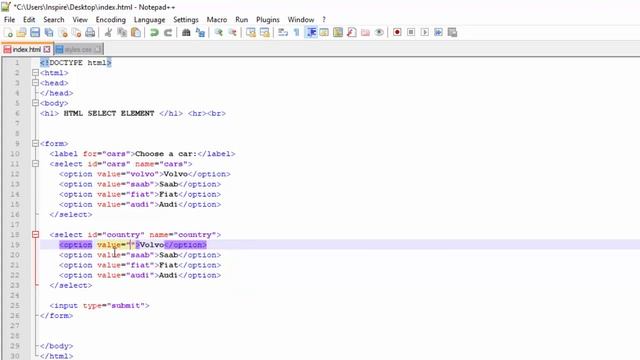Click the Copy toolbar icon
The height and width of the screenshot is (360, 640).
[122, 33]
